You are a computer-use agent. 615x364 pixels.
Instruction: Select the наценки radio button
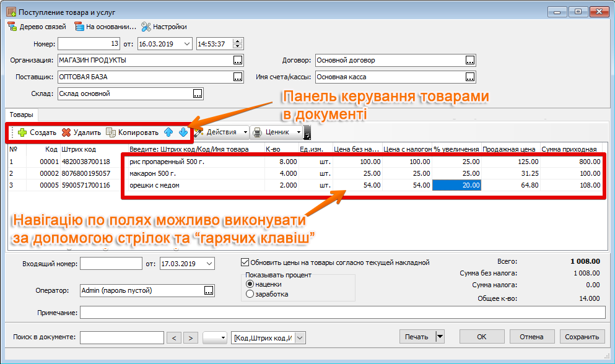click(250, 284)
